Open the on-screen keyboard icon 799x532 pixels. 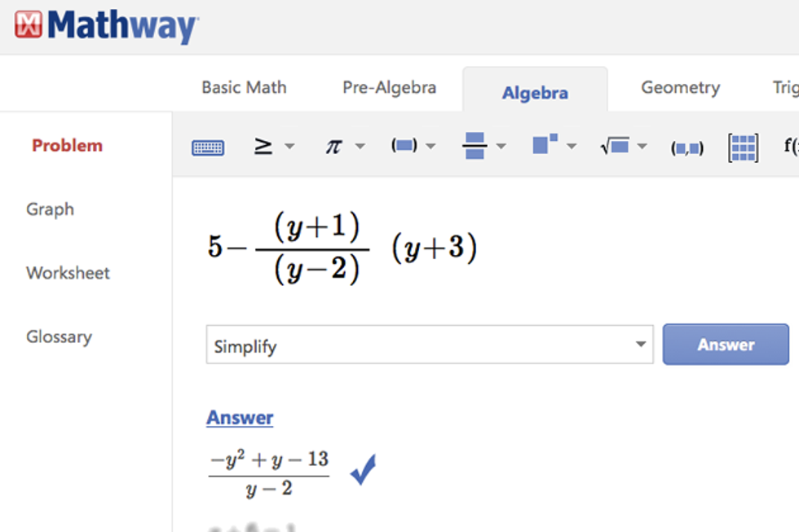click(x=208, y=147)
